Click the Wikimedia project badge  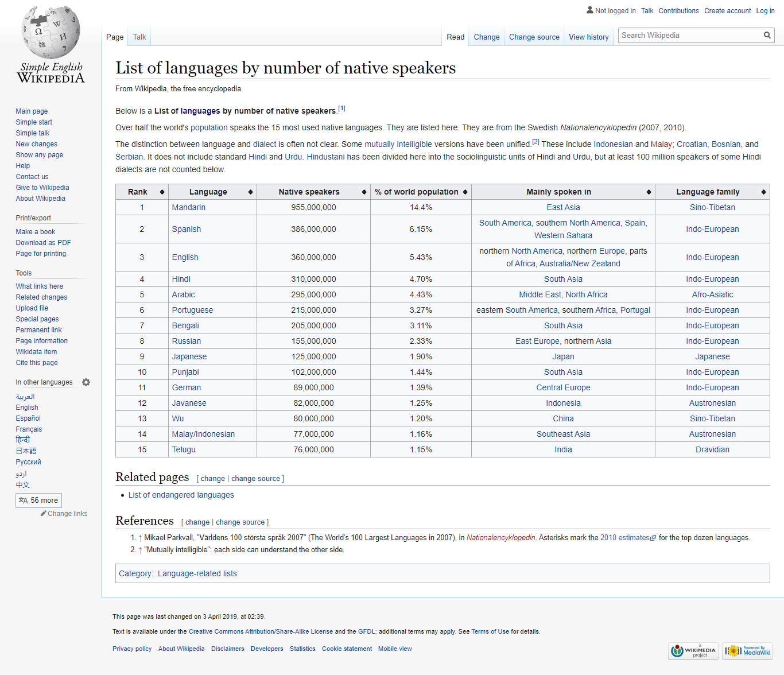point(693,651)
